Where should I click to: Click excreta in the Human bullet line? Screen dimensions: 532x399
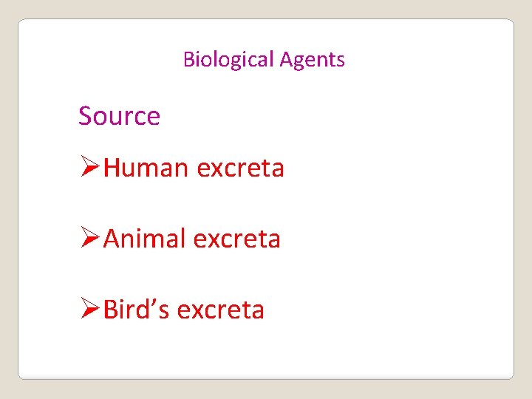(x=240, y=168)
